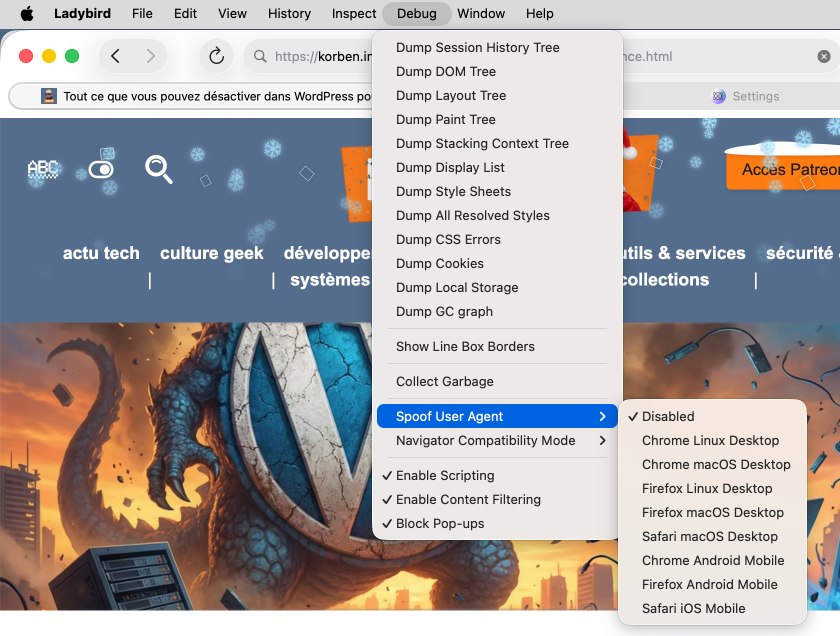Toggle the site theme switch
The height and width of the screenshot is (636, 840).
point(101,170)
